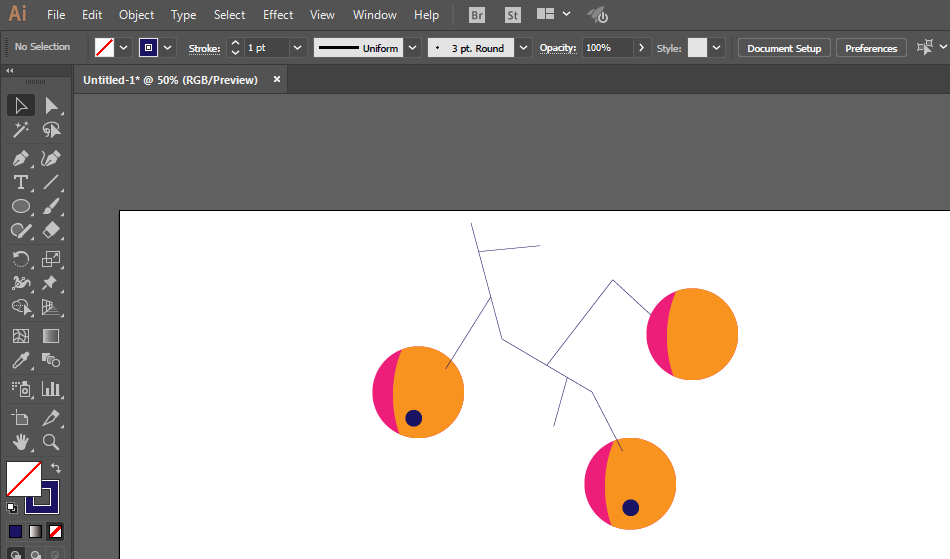Open the stroke color dropdown
The width and height of the screenshot is (950, 559).
point(168,48)
